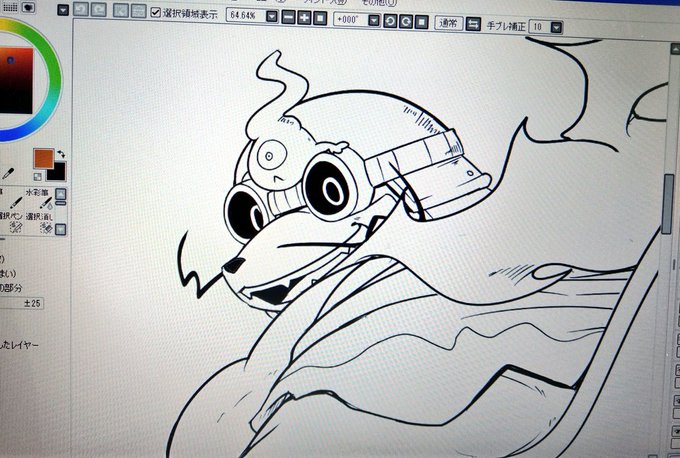Click the 通常 button
The height and width of the screenshot is (458, 680).
tap(448, 23)
